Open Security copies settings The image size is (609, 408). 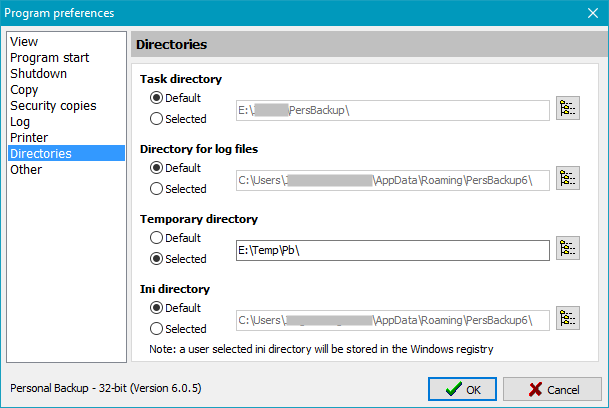pos(53,106)
